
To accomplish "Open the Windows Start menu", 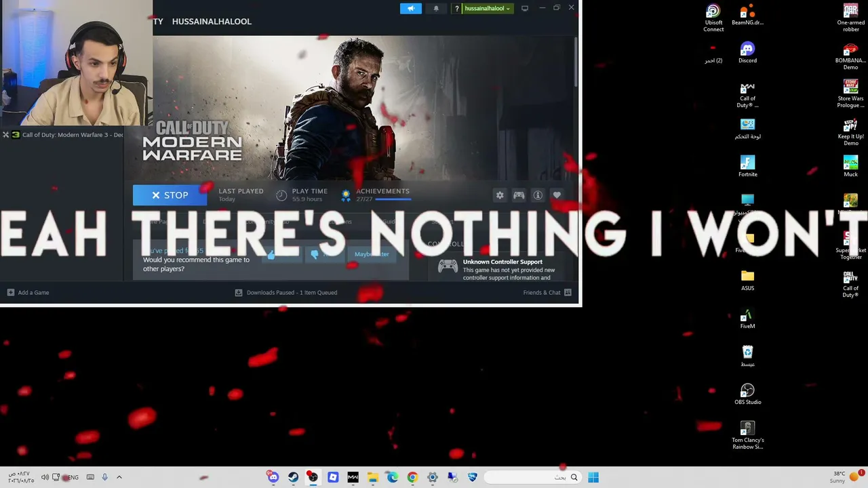I will 593,477.
